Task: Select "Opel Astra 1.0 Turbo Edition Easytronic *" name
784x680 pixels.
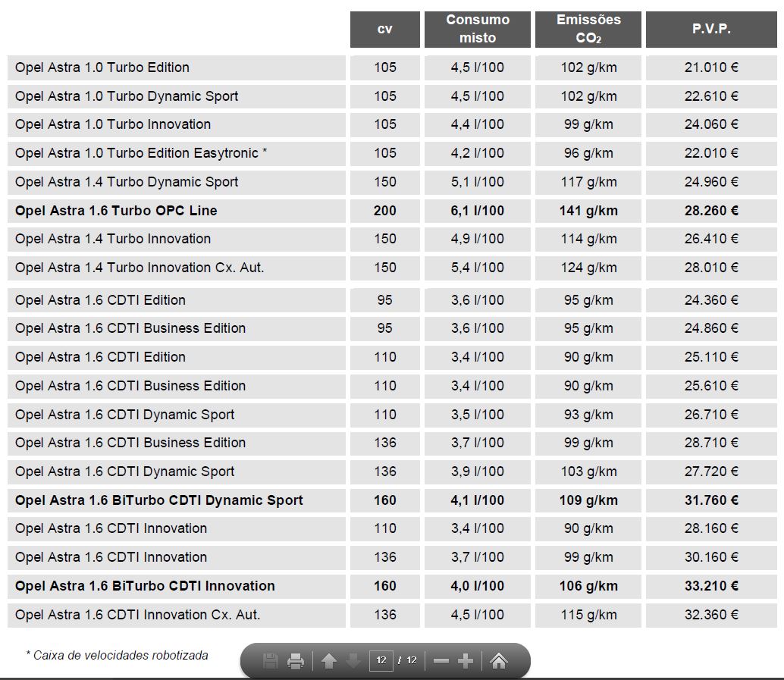Action: click(141, 153)
